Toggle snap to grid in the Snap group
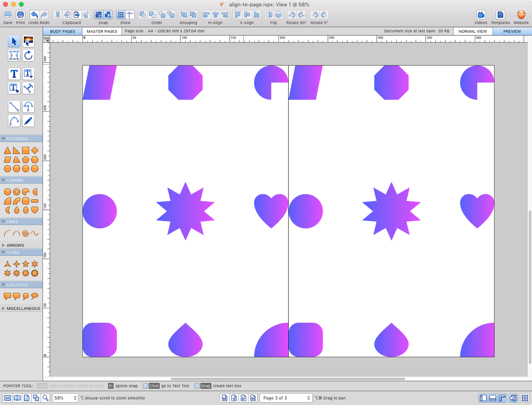 [98, 14]
